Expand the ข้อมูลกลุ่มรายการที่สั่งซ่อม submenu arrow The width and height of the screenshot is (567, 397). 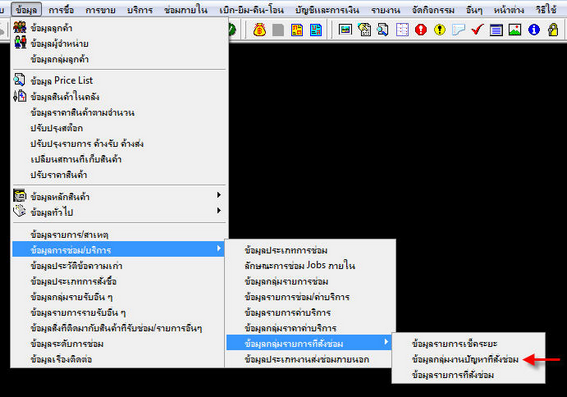[387, 342]
